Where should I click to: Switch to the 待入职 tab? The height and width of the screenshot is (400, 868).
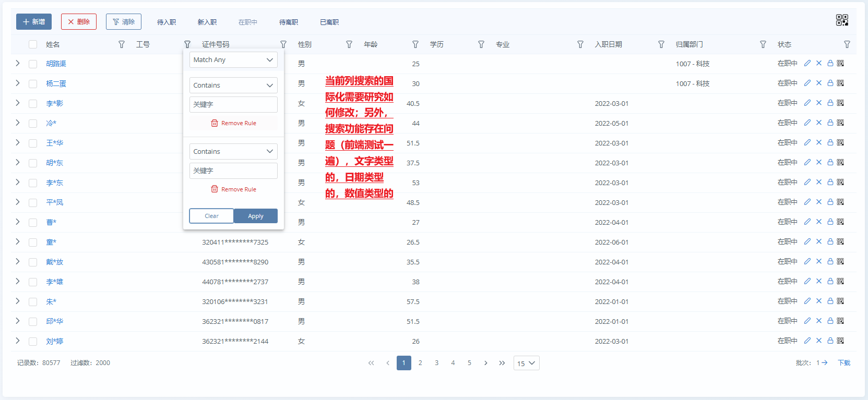pos(167,22)
